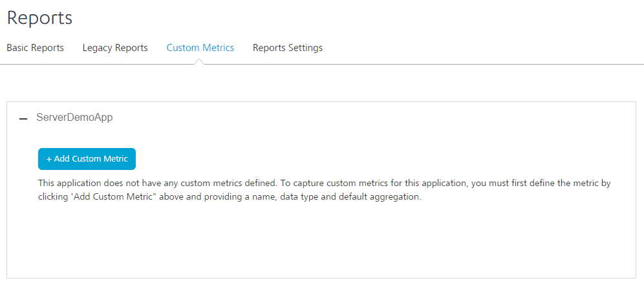Screen dimensions: 644x285
Task: Open the Basic Reports tab
Action: 35,48
